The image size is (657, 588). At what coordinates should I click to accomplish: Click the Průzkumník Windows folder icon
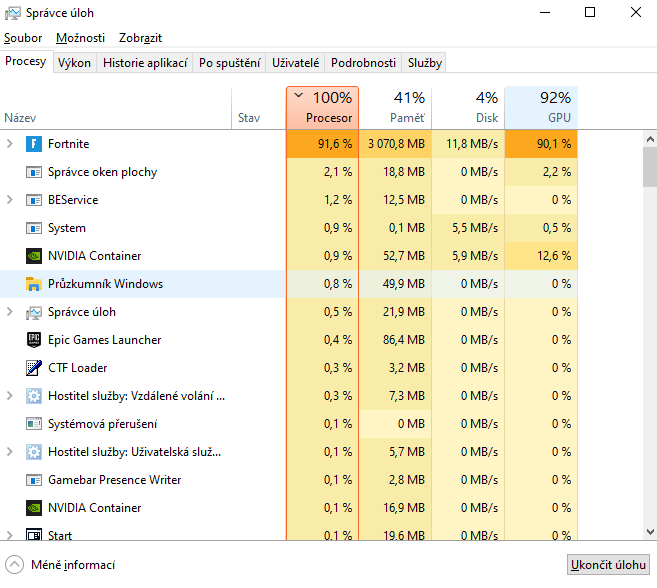point(33,284)
